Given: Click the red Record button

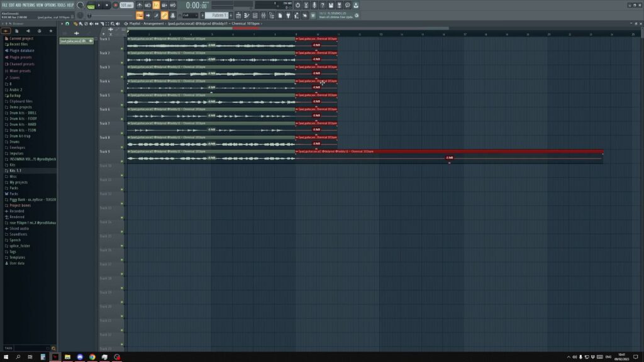Looking at the screenshot, I should coord(116,5).
